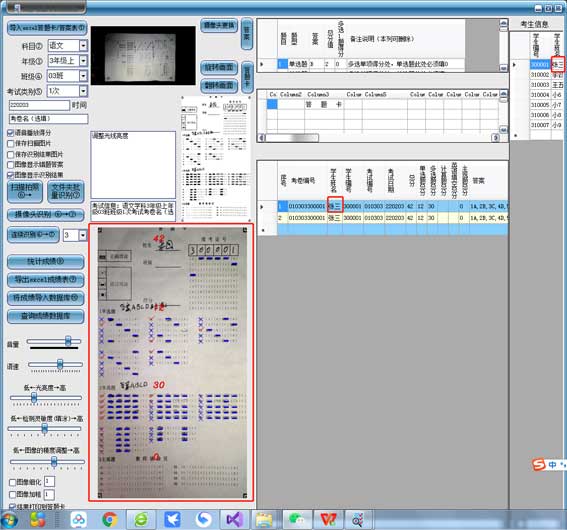Click the 考卷名 (选填) input field

tap(48, 119)
